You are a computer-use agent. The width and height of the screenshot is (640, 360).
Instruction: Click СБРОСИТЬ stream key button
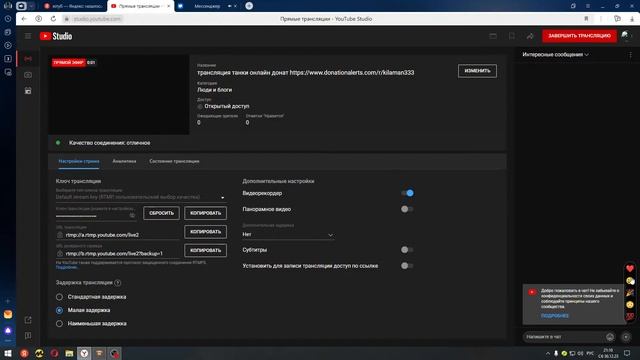pyautogui.click(x=161, y=213)
